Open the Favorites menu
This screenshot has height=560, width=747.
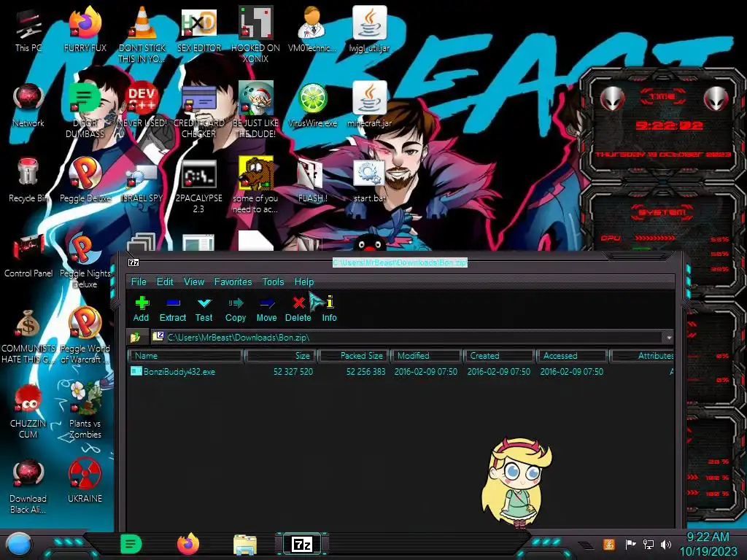233,281
